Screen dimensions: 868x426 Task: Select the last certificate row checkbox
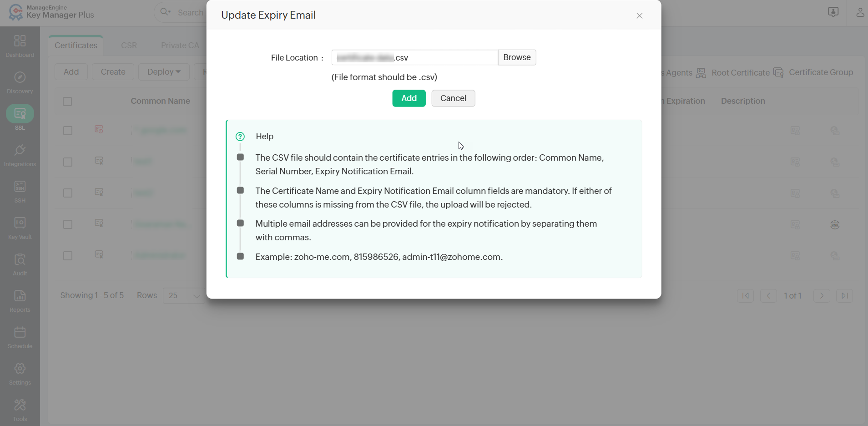(67, 255)
